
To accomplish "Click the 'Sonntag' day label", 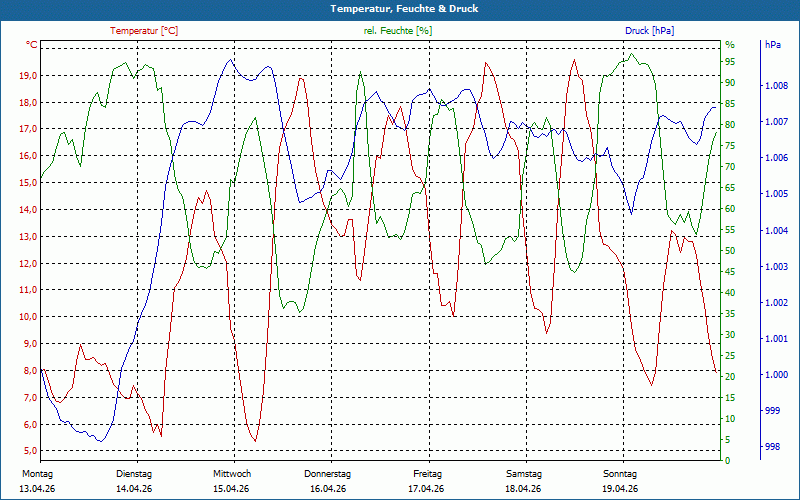I will click(x=620, y=474).
